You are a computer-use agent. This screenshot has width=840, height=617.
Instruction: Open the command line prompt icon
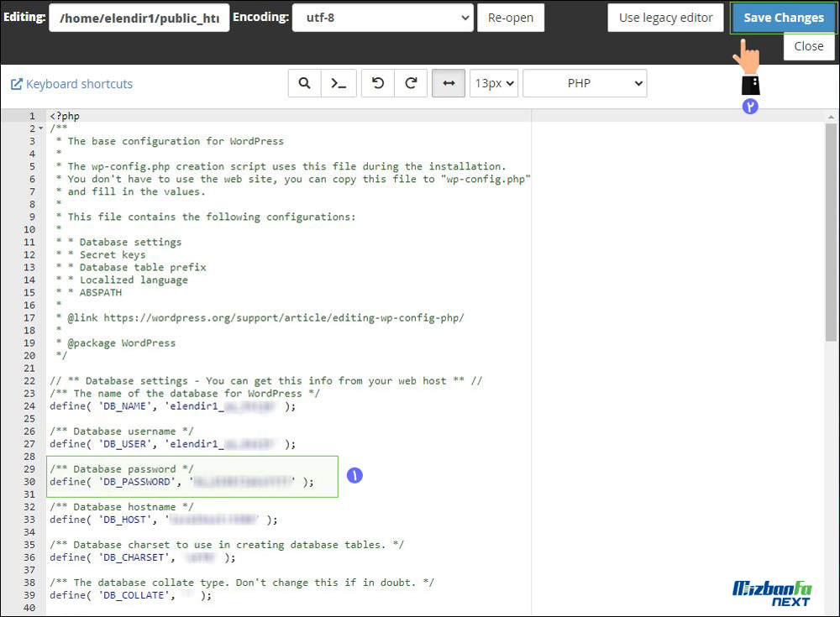point(339,84)
